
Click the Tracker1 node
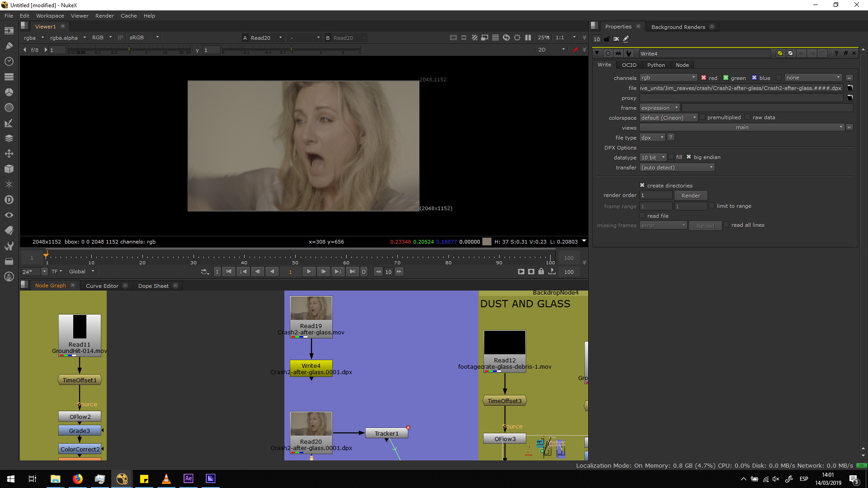(x=387, y=433)
